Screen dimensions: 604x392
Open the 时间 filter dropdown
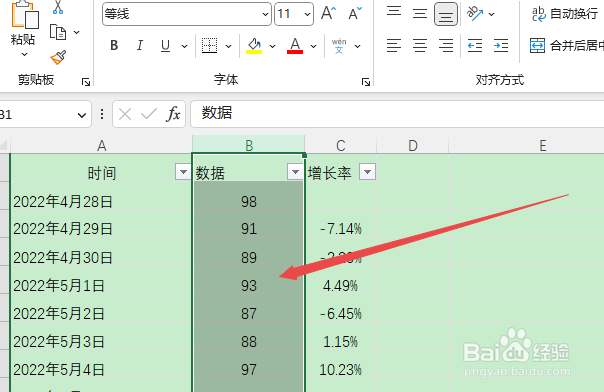click(x=183, y=172)
